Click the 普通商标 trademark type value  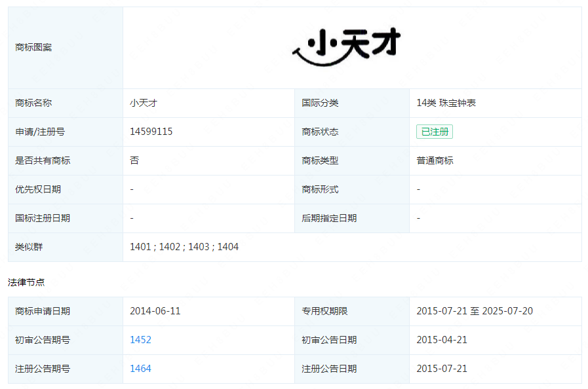(435, 160)
